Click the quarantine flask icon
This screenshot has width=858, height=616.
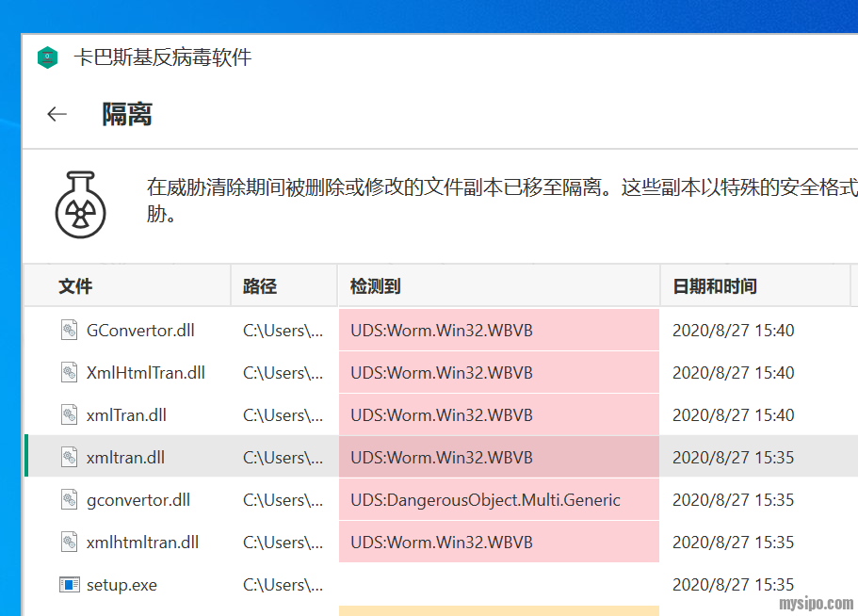(82, 203)
